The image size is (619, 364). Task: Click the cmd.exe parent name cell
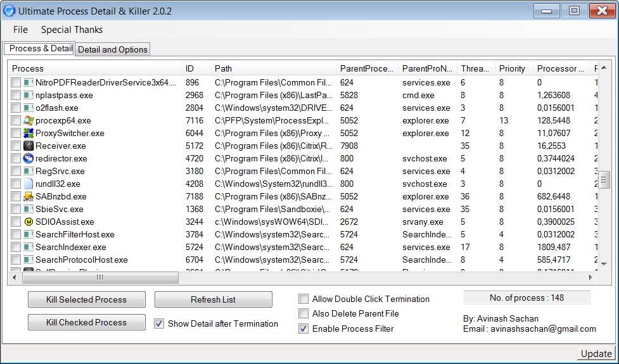418,95
